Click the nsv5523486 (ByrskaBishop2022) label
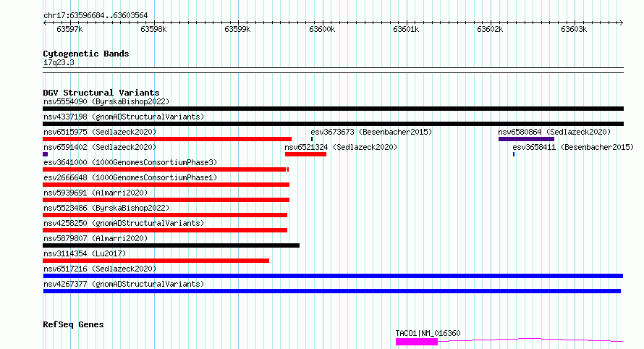644x349 pixels. click(x=106, y=208)
